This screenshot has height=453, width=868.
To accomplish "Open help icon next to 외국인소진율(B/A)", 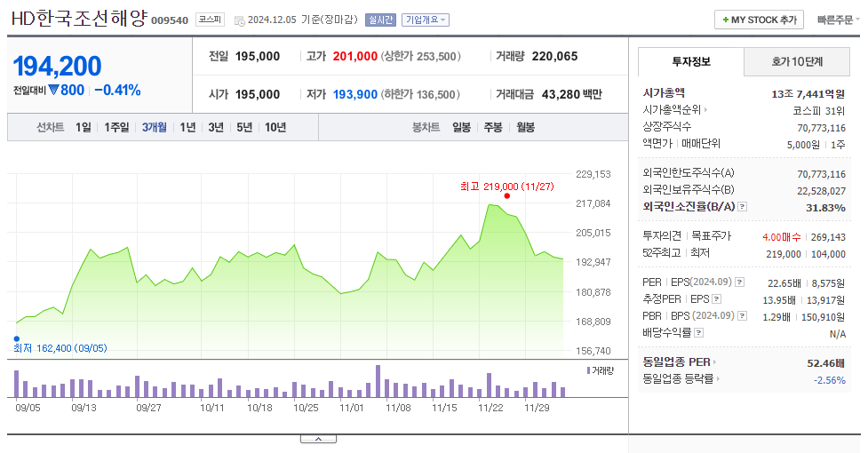I will (743, 206).
